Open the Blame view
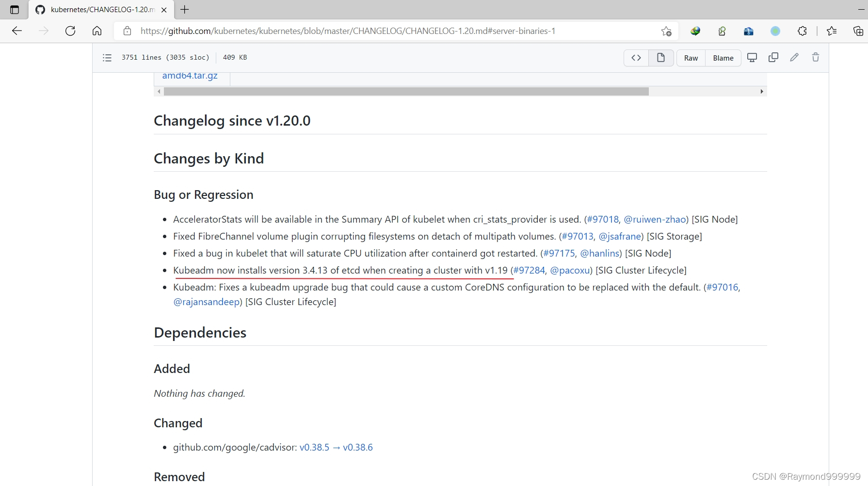This screenshot has width=868, height=486. coord(723,58)
